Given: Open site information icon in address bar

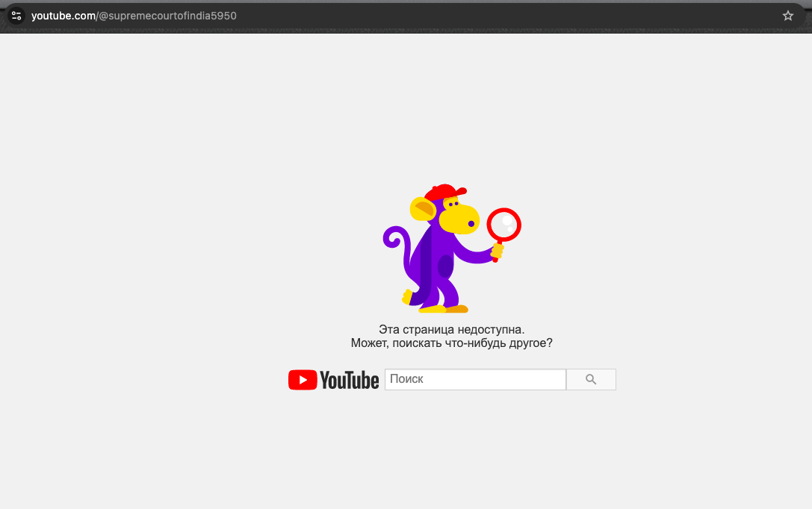Looking at the screenshot, I should pyautogui.click(x=16, y=16).
